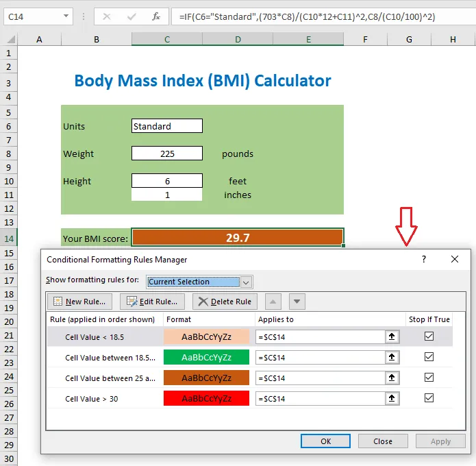Click the formula bar cancel X icon
Viewport: 476px width, 466px height.
[x=107, y=16]
